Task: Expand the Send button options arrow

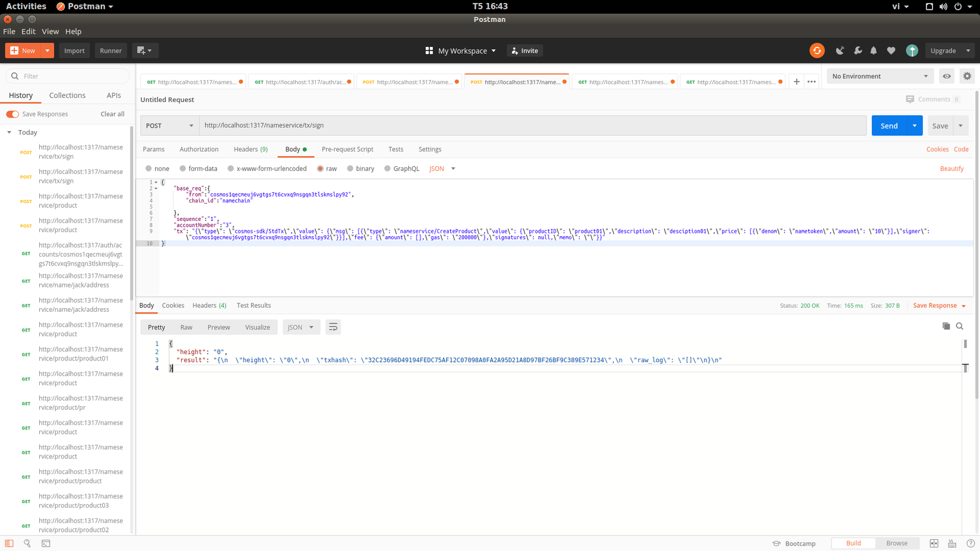Action: click(915, 125)
